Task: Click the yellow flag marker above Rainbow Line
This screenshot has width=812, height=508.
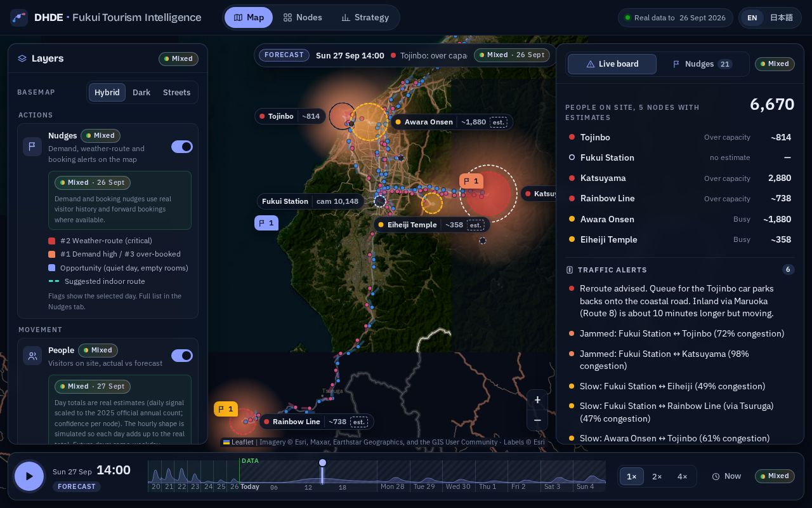Action: click(x=226, y=409)
